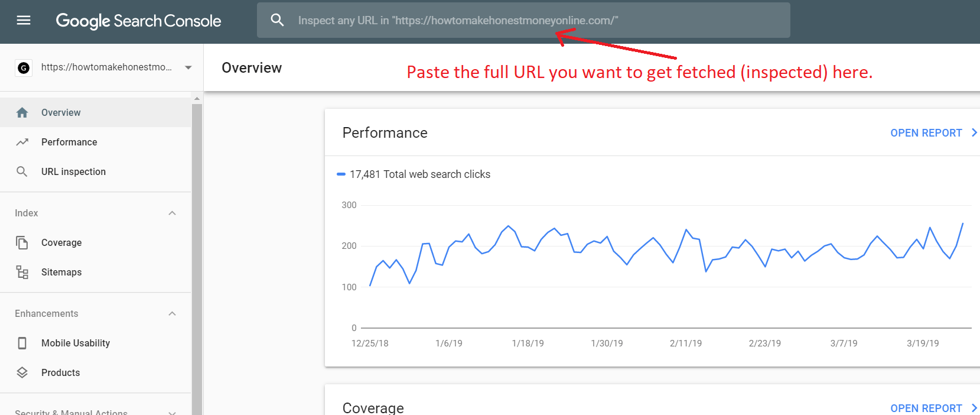Click the Overview page heading

252,68
